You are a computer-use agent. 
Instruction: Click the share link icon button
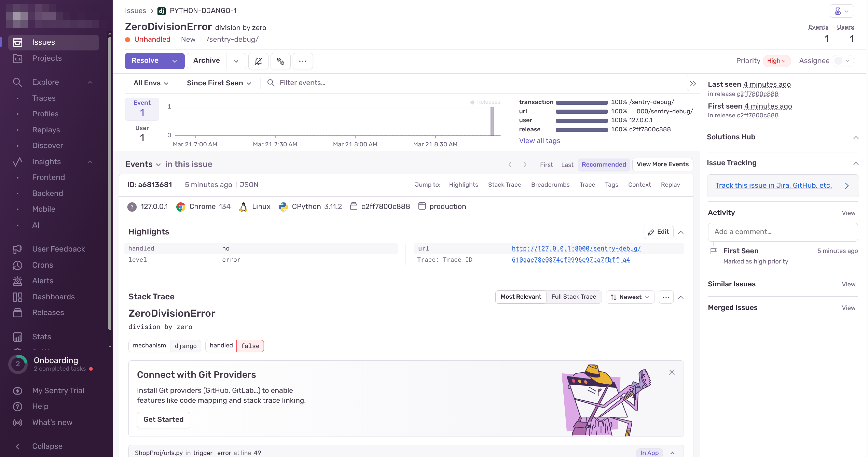280,61
